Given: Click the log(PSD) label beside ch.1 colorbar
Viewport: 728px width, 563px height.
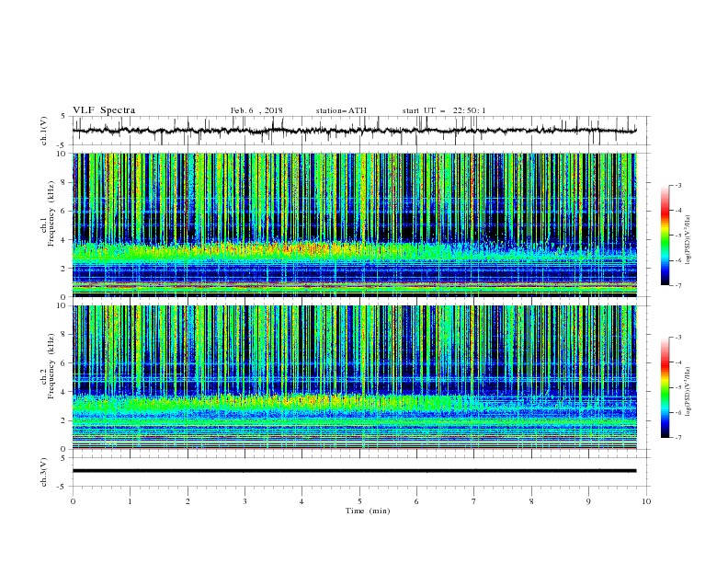Looking at the screenshot, I should click(x=688, y=240).
